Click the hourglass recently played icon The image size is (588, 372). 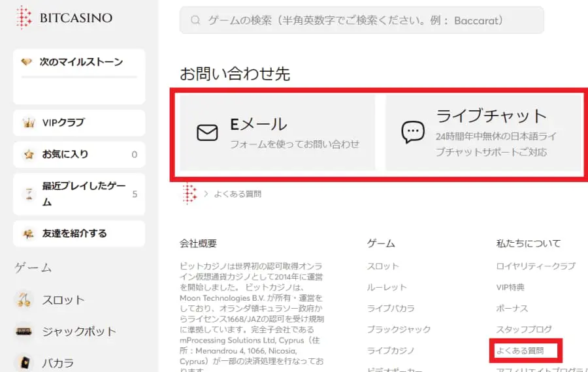click(x=29, y=194)
